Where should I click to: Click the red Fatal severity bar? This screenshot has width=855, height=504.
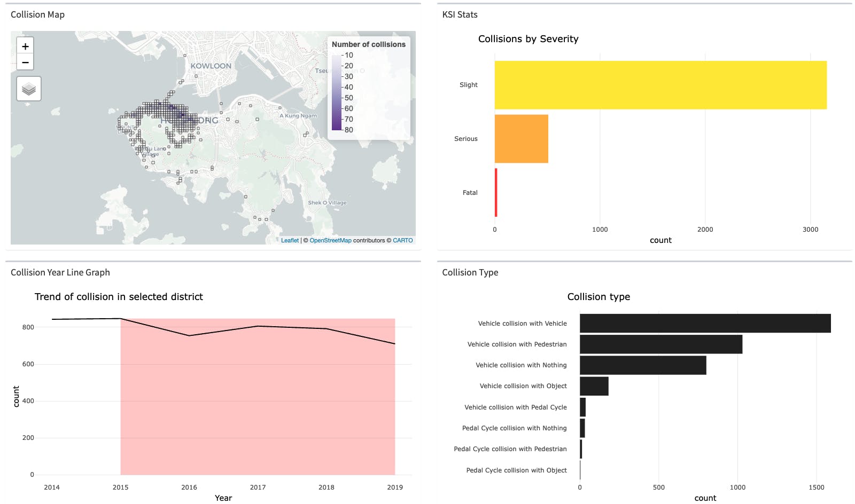coord(496,193)
